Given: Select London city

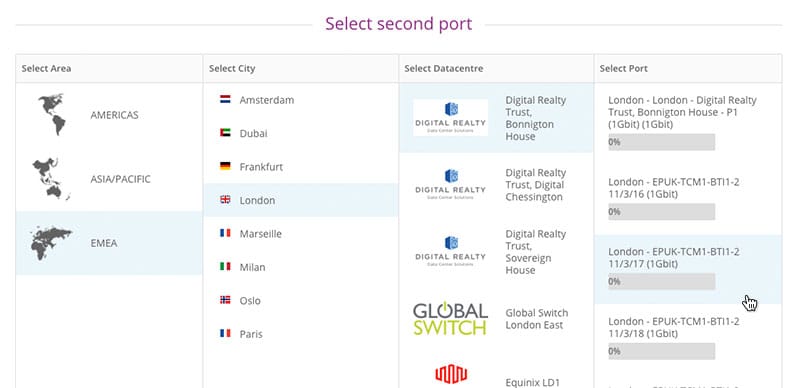Looking at the screenshot, I should (x=301, y=200).
